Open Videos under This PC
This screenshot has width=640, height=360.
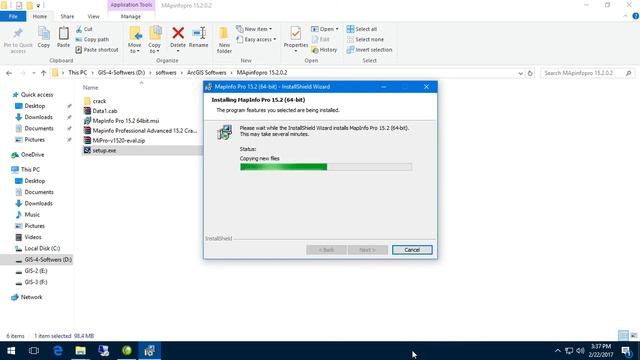click(33, 237)
